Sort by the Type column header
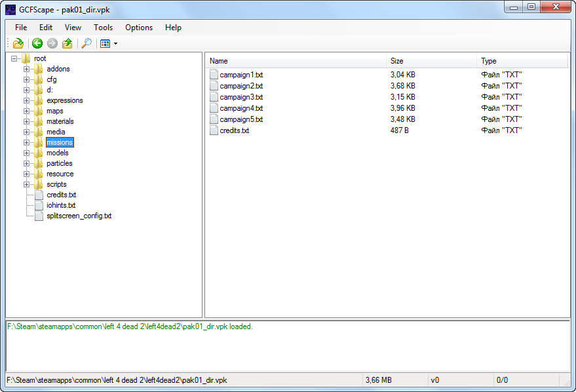576x392 pixels. coord(522,61)
